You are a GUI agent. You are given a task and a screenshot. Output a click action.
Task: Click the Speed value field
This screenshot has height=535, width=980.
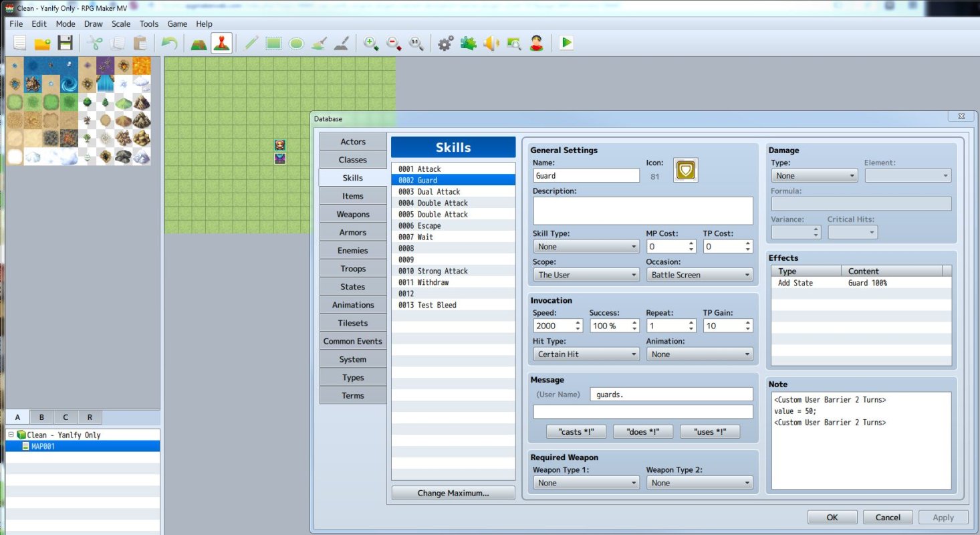pyautogui.click(x=558, y=326)
